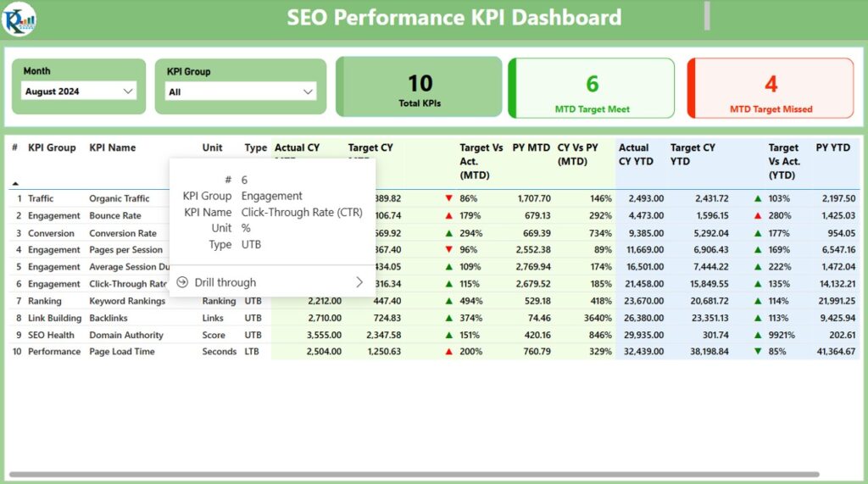Select the Bounce Rate KPI name
The image size is (868, 484).
click(x=115, y=215)
